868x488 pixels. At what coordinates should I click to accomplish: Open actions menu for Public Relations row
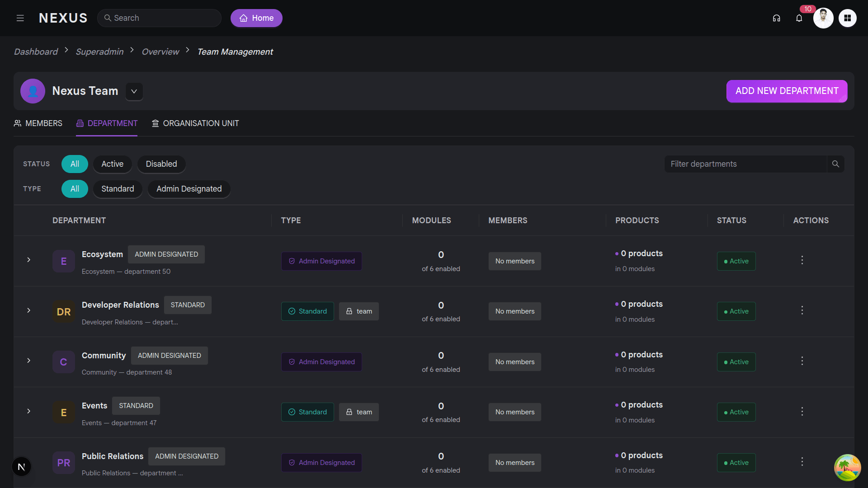(x=802, y=462)
